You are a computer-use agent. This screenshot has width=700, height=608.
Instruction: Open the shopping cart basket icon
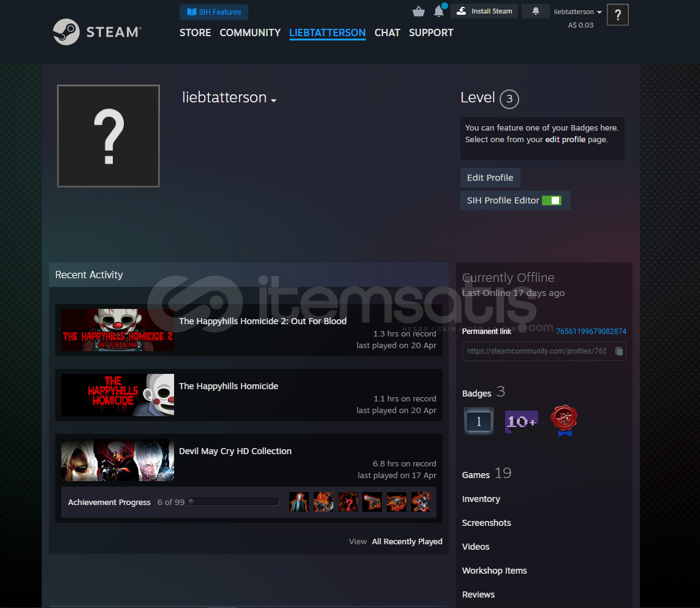point(418,11)
